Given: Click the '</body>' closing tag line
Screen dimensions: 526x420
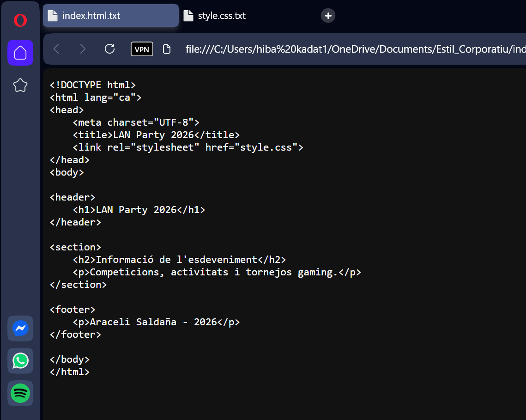Looking at the screenshot, I should point(69,359).
